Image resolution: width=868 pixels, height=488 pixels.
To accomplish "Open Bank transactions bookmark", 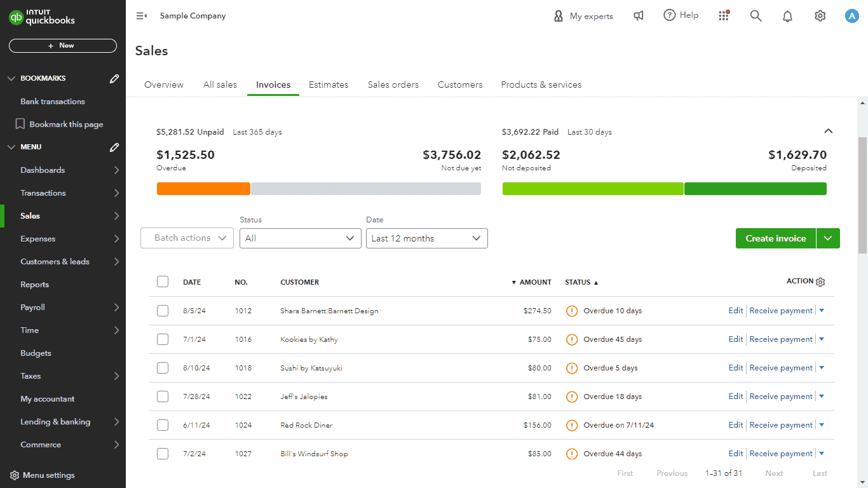I will click(53, 102).
